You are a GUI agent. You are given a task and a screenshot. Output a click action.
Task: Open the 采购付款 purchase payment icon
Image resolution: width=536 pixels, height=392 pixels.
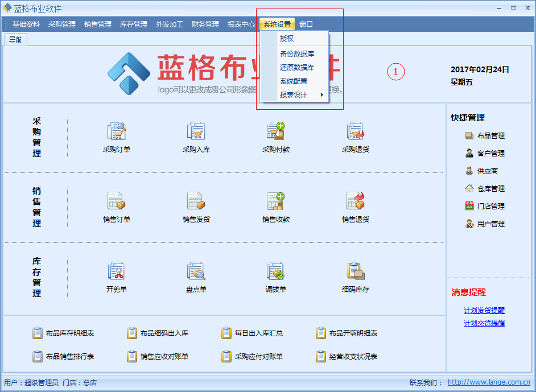pyautogui.click(x=276, y=131)
